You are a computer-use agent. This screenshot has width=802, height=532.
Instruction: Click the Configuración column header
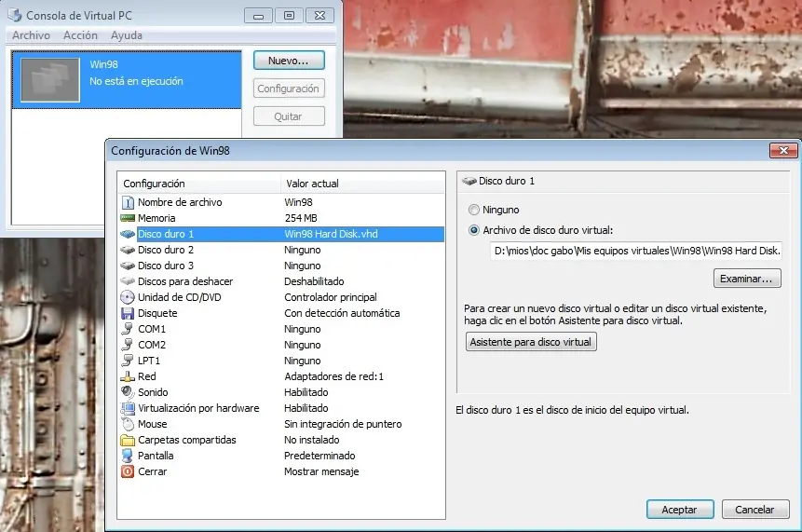pyautogui.click(x=199, y=184)
